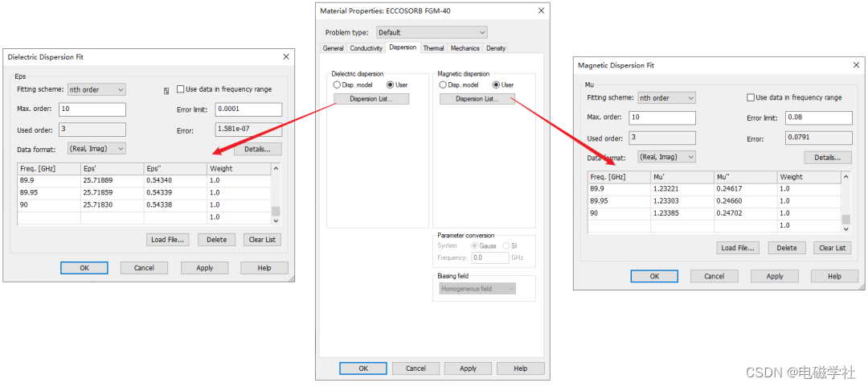Screen dimensions: 868x387
Task: Confirm with OK in Material Properties dialog
Action: tap(363, 368)
